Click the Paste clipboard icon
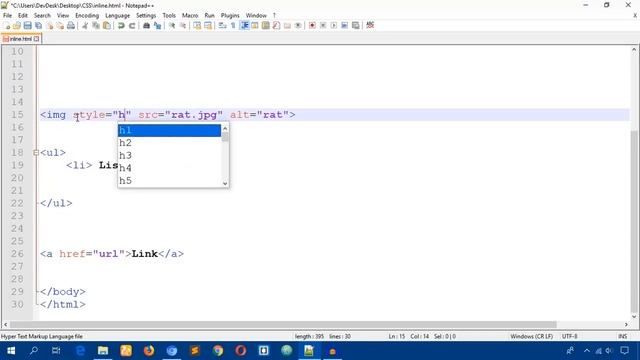640x360 pixels. pos(107,26)
